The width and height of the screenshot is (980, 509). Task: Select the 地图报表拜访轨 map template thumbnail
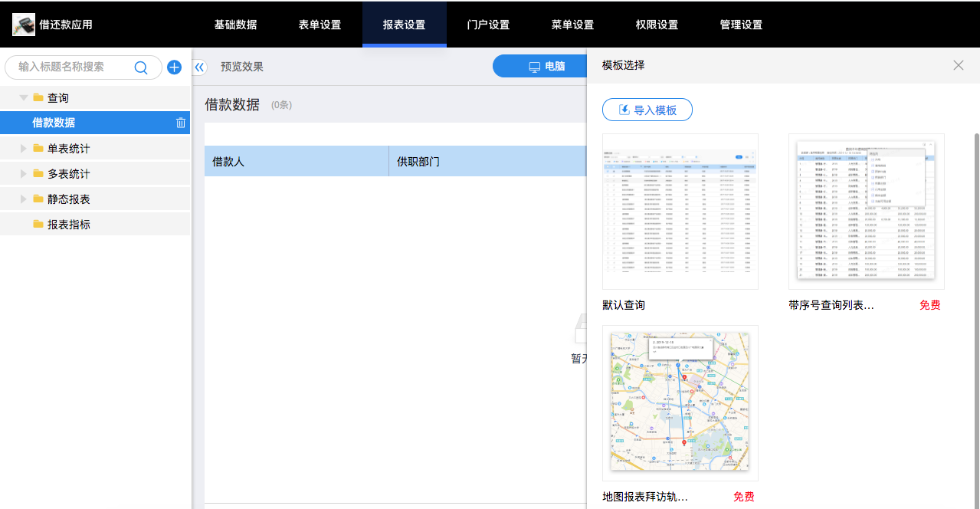pyautogui.click(x=680, y=403)
